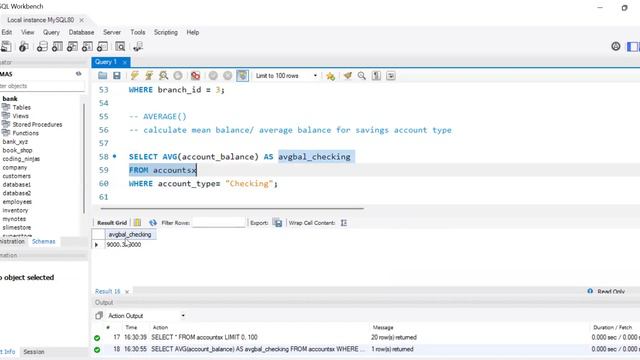The width and height of the screenshot is (640, 360).
Task: Toggle the sidebar panel visibility icon
Action: tap(633, 47)
